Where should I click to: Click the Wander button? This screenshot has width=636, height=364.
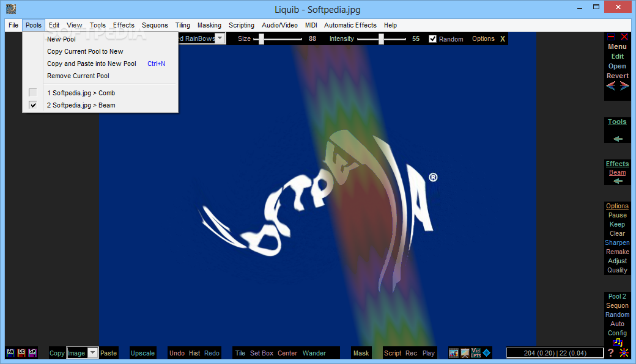314,353
